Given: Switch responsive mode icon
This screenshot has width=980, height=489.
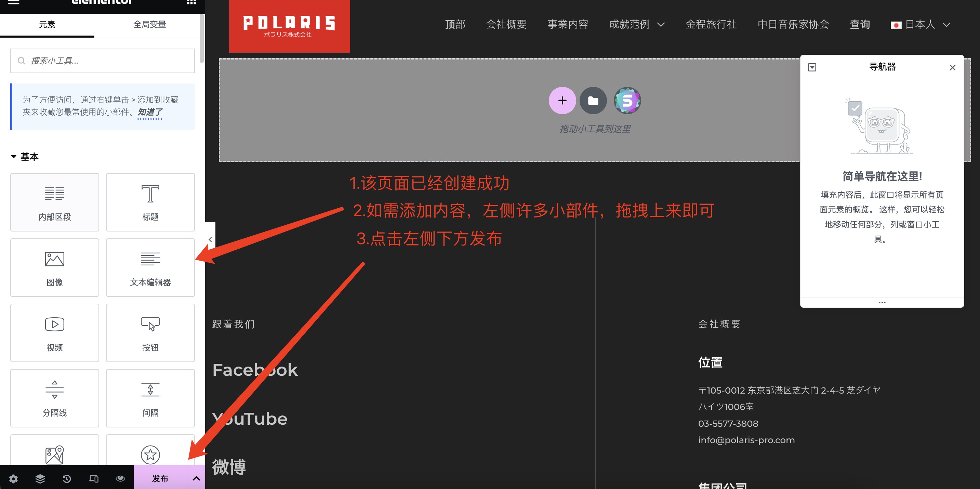Looking at the screenshot, I should coord(94,478).
